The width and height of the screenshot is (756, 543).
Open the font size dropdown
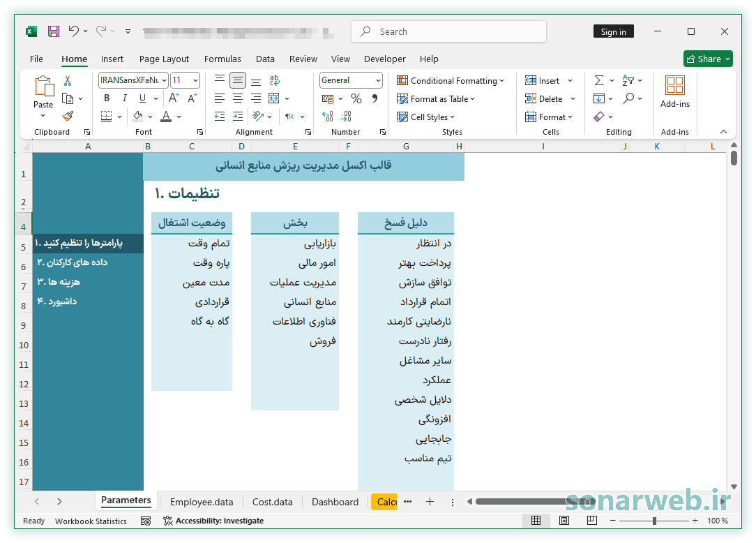coord(195,80)
